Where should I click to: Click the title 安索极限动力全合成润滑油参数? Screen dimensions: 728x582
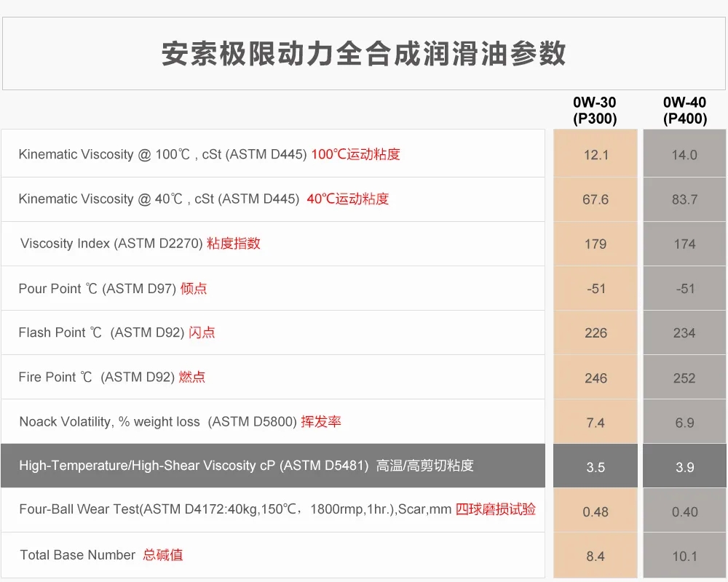[363, 54]
